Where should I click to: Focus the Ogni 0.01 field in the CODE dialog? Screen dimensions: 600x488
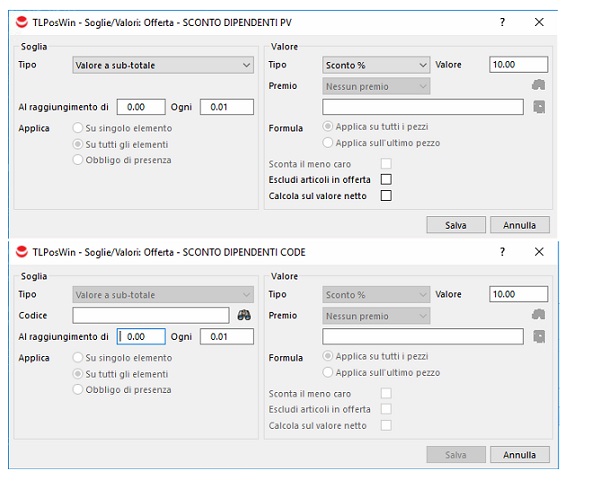pos(226,337)
